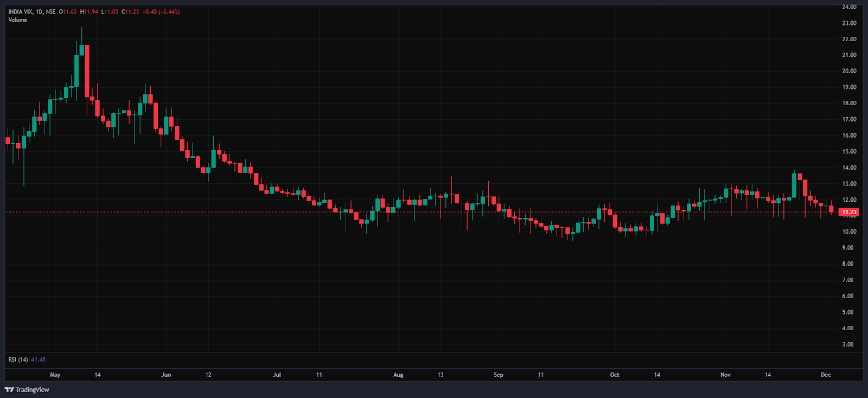Screen dimensions: 868x398
Task: Click the low price value 11.03
Action: click(111, 12)
